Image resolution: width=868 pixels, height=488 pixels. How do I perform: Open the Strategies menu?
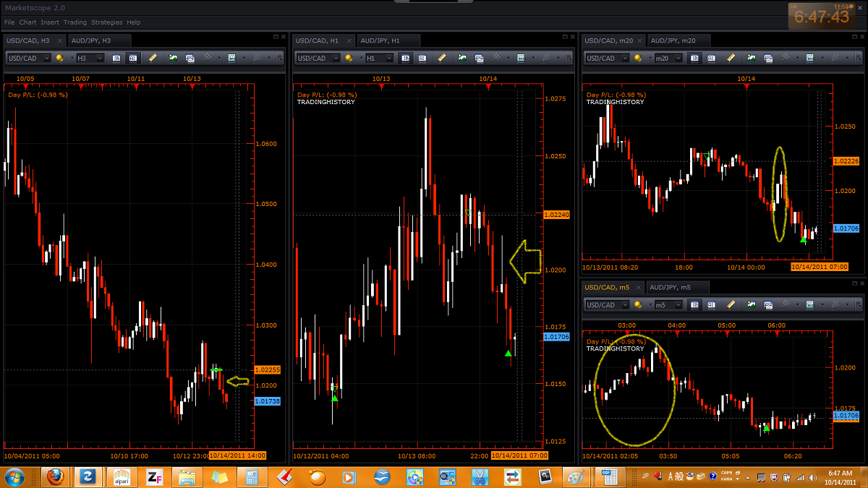point(107,22)
